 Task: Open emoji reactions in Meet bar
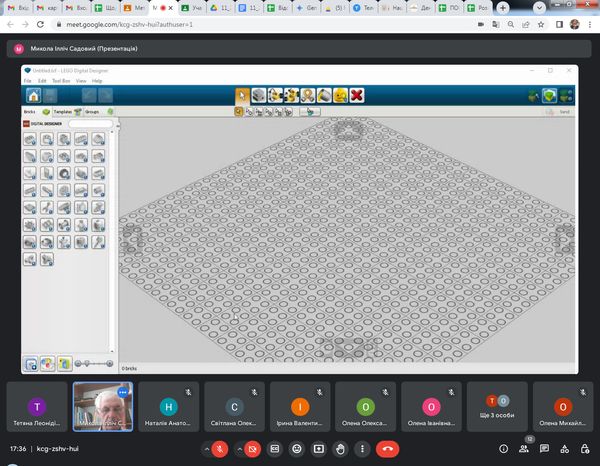(296, 449)
